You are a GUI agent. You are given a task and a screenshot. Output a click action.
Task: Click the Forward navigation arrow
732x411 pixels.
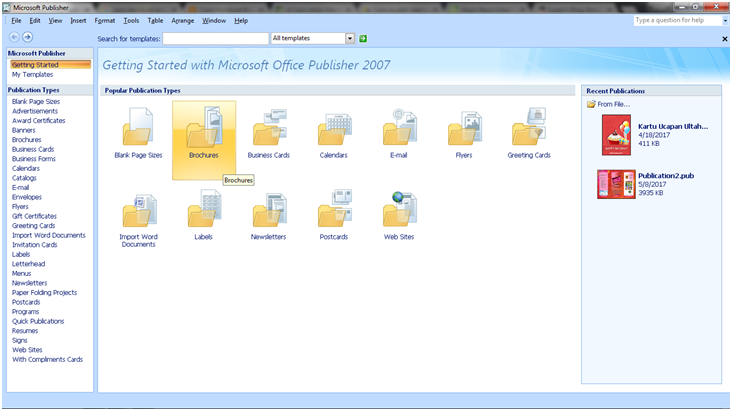[x=28, y=37]
